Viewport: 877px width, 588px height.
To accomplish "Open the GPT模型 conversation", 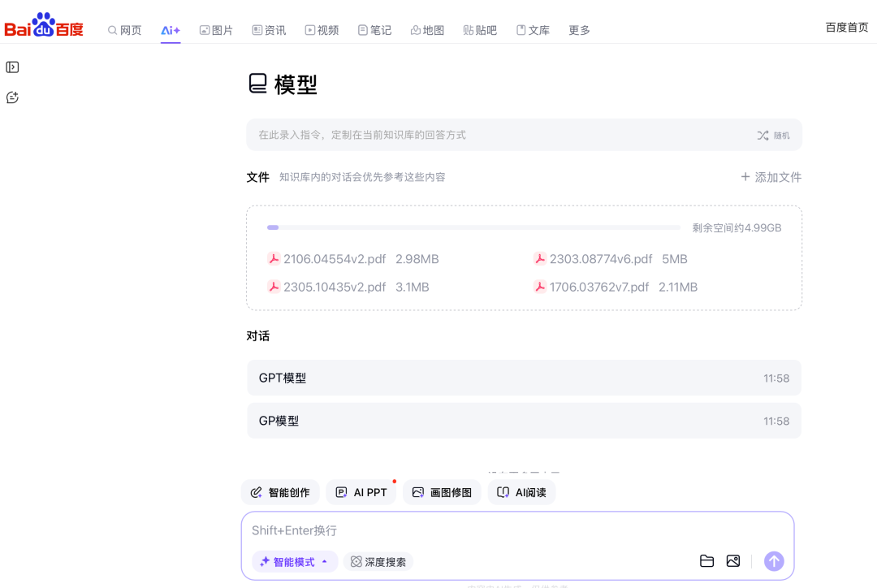I will [x=524, y=378].
